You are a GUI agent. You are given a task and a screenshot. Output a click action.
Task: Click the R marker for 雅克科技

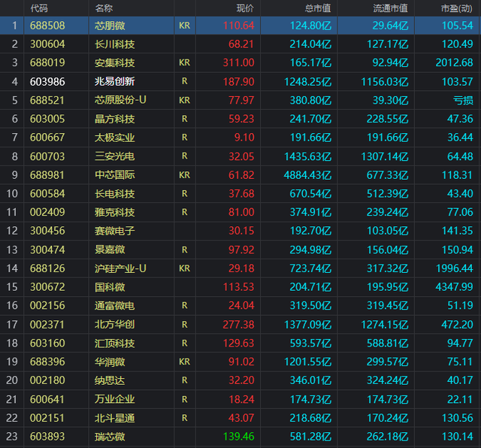[184, 212]
